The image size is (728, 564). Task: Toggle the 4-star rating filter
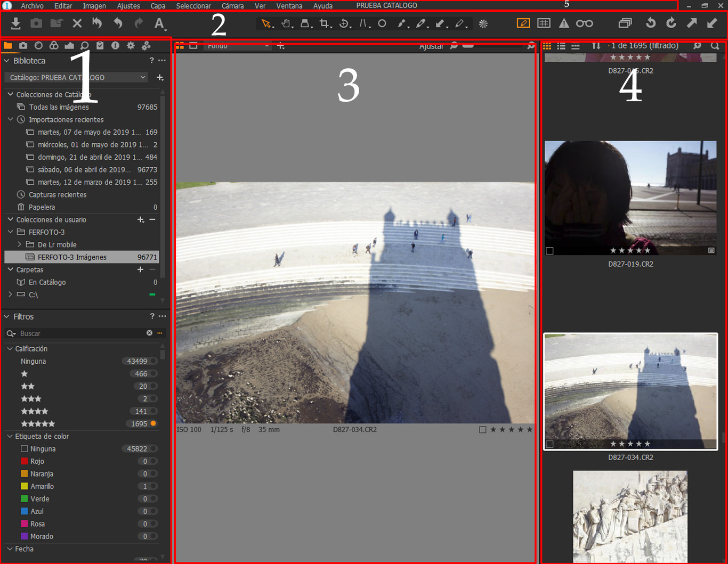[153, 411]
